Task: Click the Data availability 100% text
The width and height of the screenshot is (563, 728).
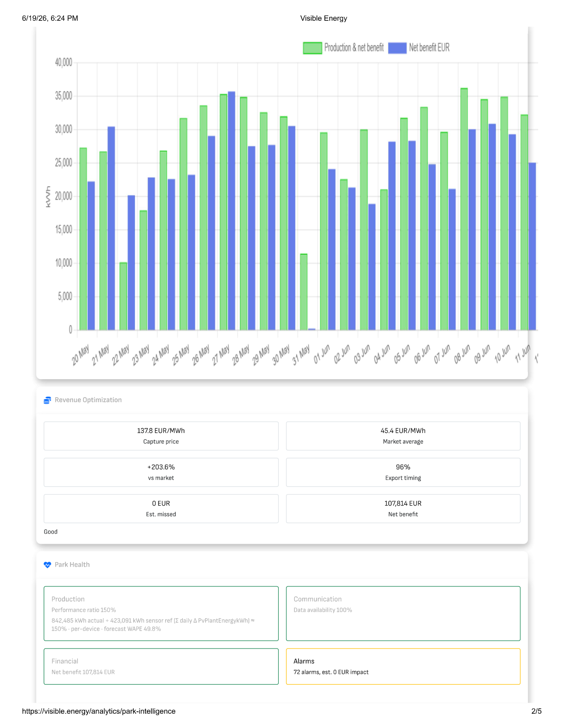Action: [x=323, y=610]
